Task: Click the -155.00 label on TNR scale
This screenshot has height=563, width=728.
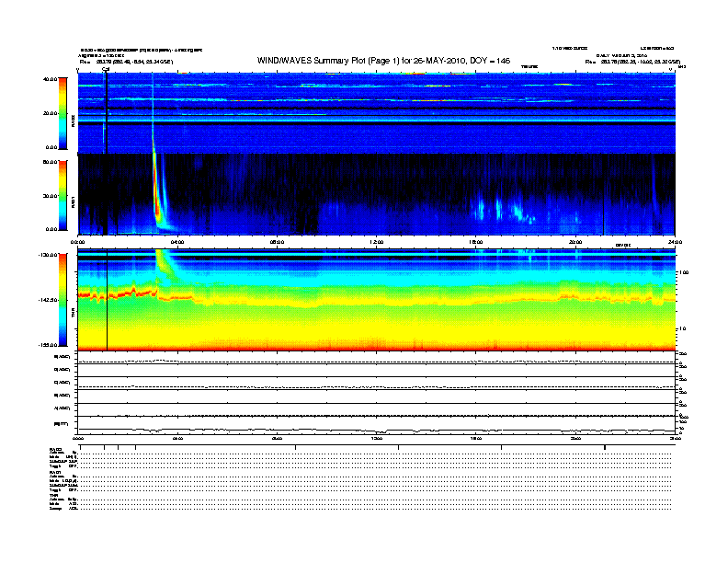Action: (48, 345)
